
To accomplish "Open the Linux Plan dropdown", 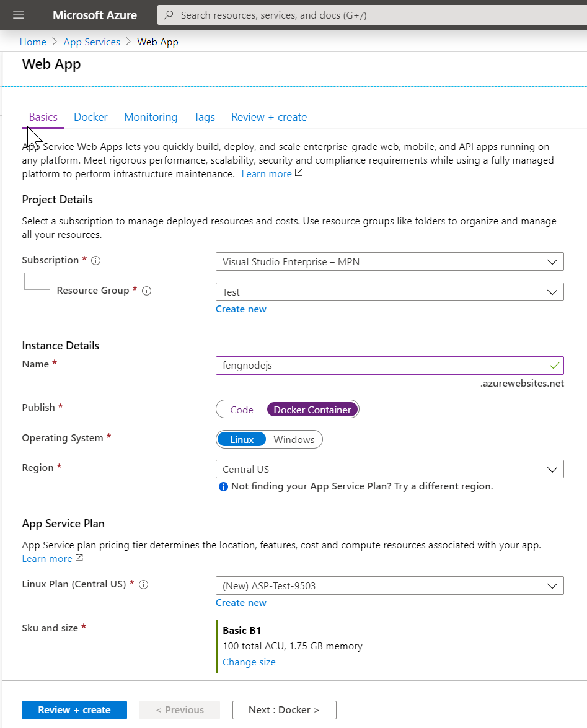I will click(390, 586).
